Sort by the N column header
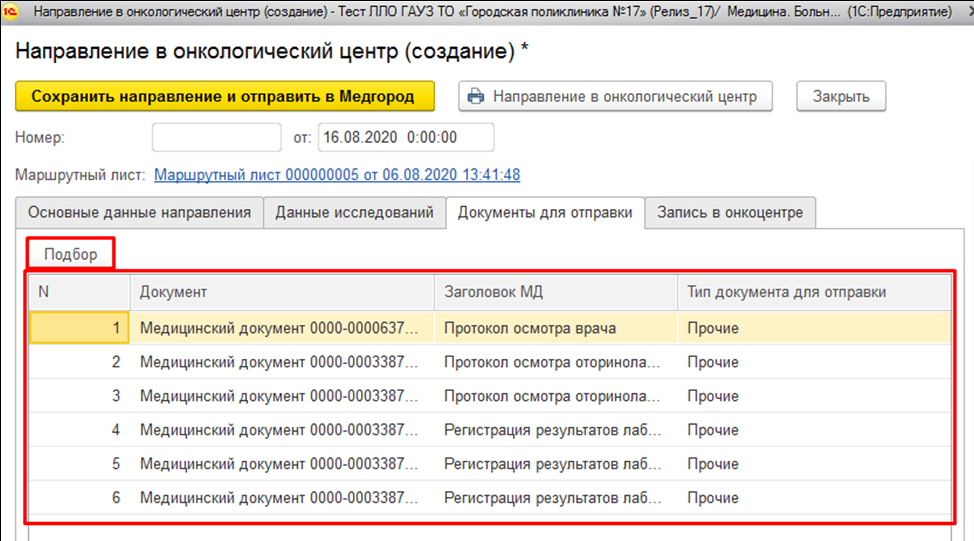The height and width of the screenshot is (541, 974). pos(79,292)
